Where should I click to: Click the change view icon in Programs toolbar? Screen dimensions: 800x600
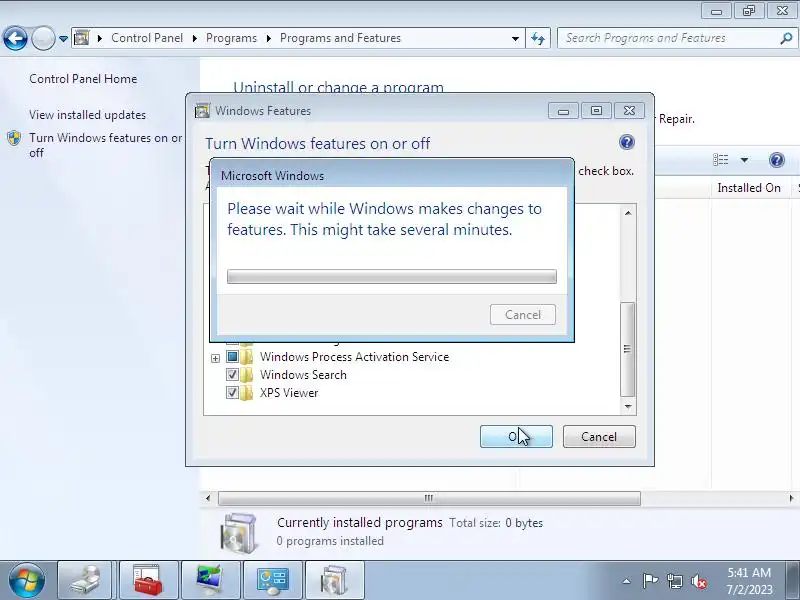(x=720, y=160)
